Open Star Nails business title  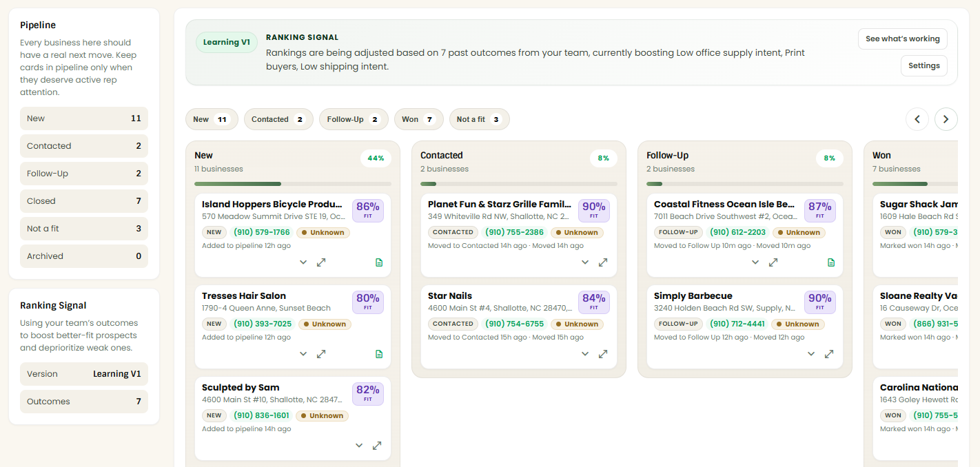(450, 295)
